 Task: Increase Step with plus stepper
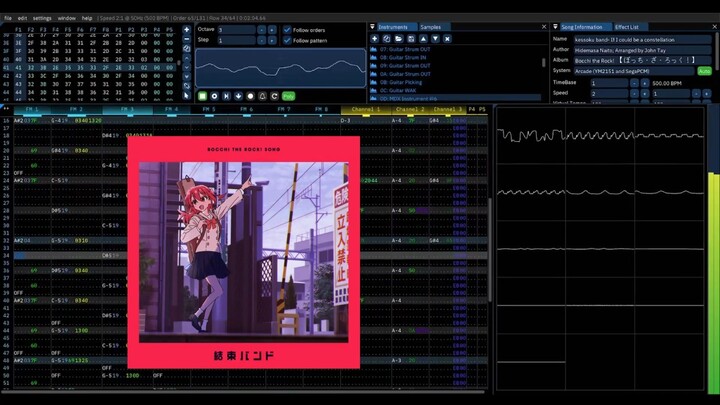[272, 40]
